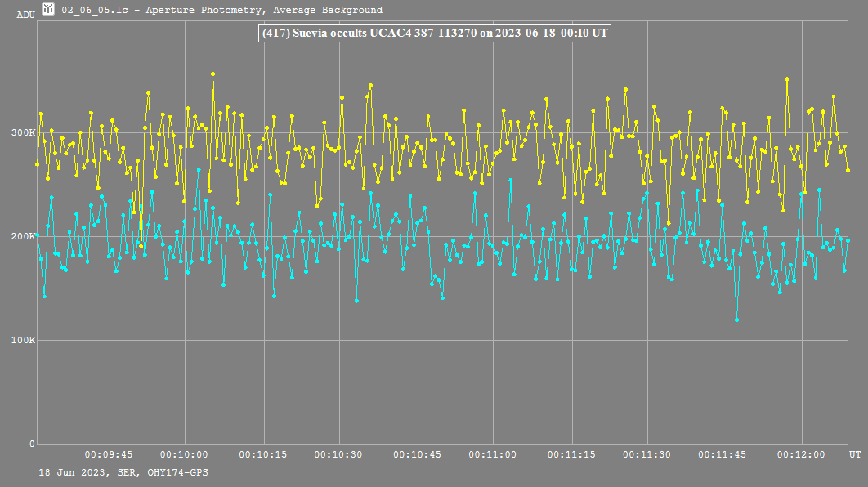The height and width of the screenshot is (487, 868).
Task: Click the 200K y-axis label
Action: pyautogui.click(x=25, y=236)
